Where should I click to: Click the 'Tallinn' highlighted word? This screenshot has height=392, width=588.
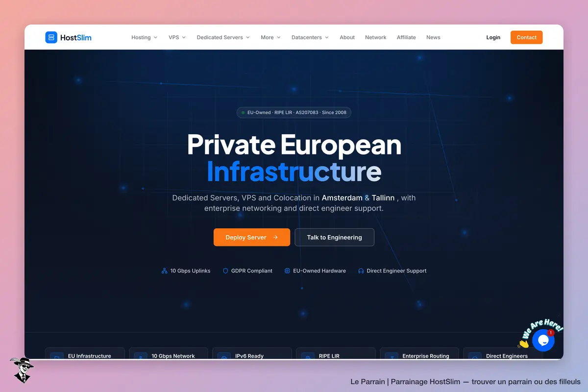tap(383, 198)
